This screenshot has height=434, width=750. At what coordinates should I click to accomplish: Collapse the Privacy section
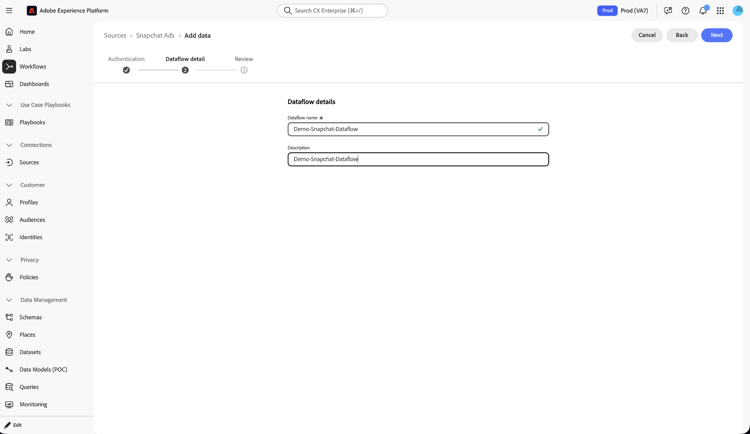pyautogui.click(x=9, y=260)
